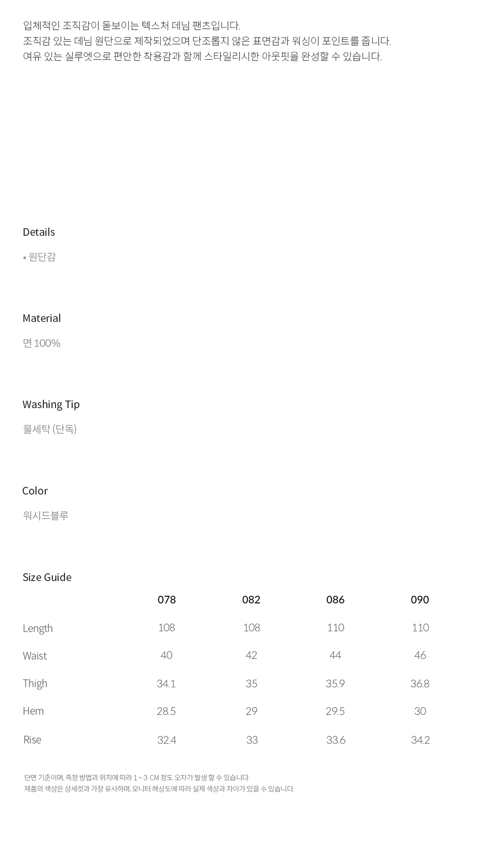Select the 090 size column header
480x868 pixels.
coord(420,599)
